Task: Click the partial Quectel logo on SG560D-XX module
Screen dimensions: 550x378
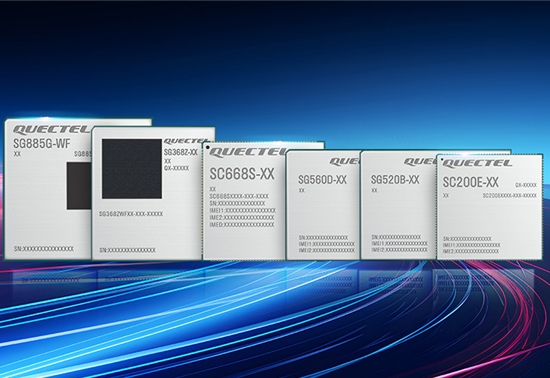Action: pos(345,162)
